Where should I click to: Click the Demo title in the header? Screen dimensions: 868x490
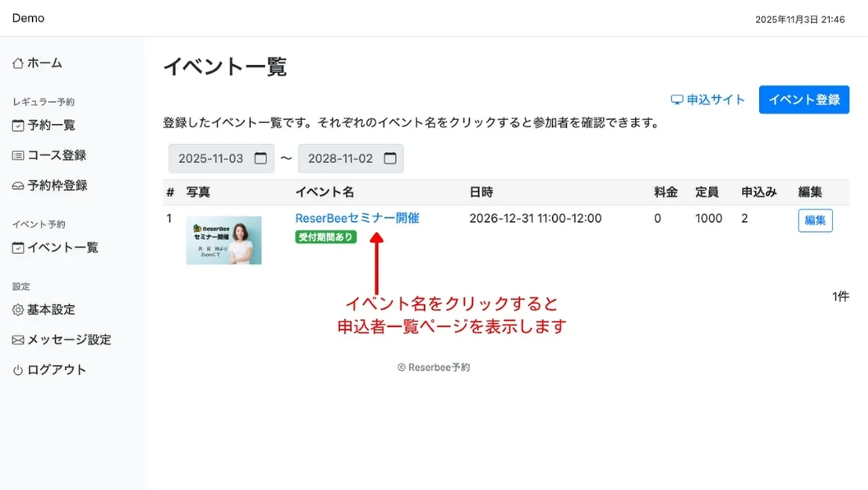[28, 18]
